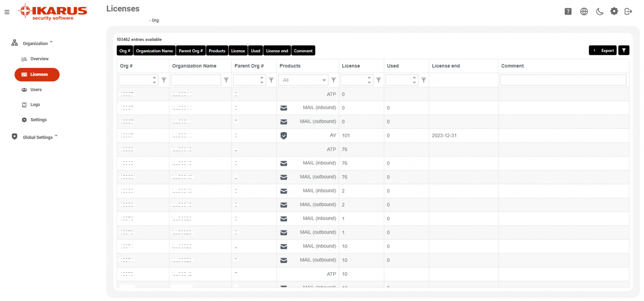Open the Products All dropdown
This screenshot has height=301, width=644.
coord(303,80)
